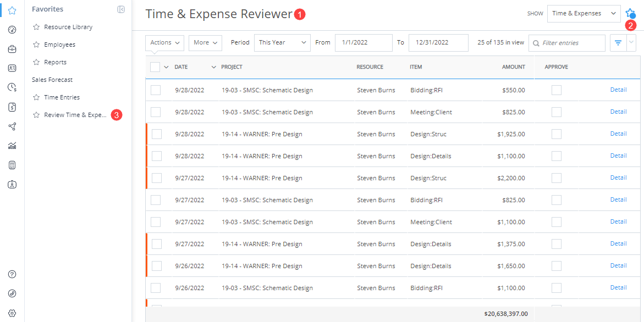Click the sort chevron next to the Date column
This screenshot has height=322, width=644.
pyautogui.click(x=213, y=67)
